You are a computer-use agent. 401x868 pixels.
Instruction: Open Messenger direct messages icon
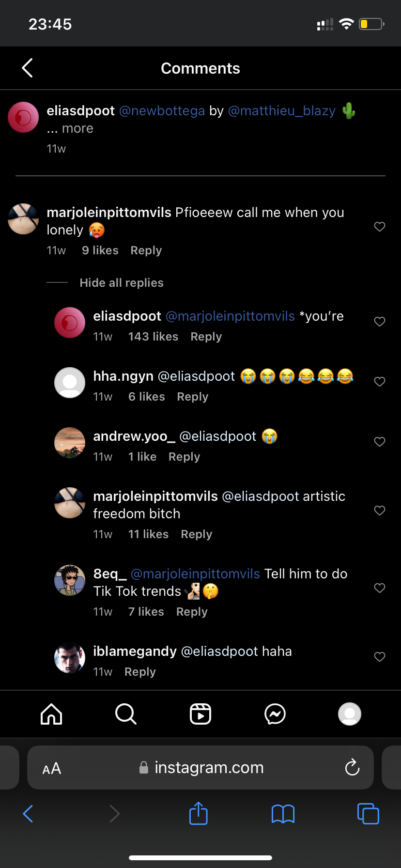coord(275,714)
